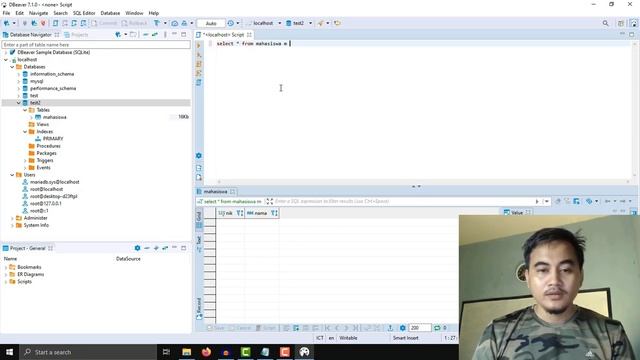
Task: Expand the mysql database node
Action: (x=18, y=81)
